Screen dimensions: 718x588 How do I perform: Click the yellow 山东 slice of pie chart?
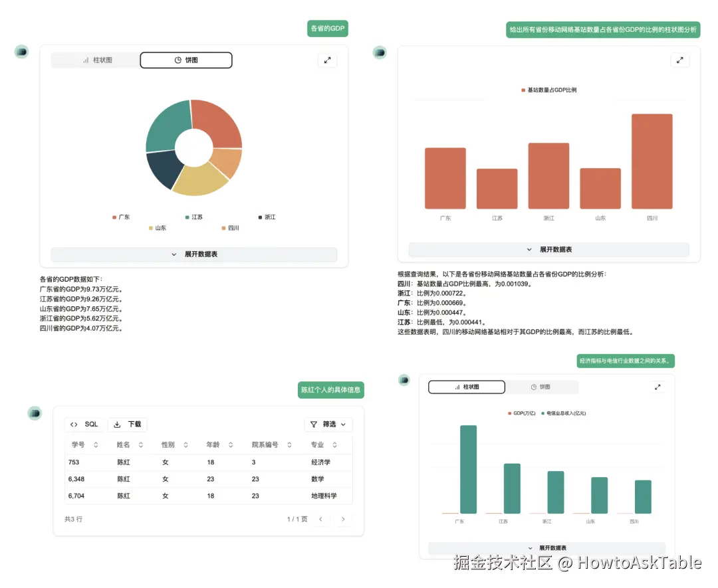tap(201, 180)
